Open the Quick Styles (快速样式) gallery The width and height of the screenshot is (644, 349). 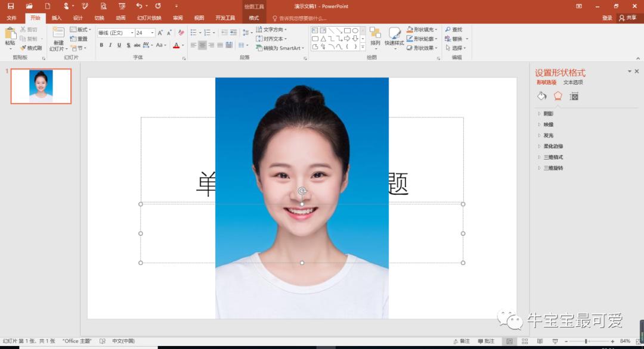click(x=395, y=37)
